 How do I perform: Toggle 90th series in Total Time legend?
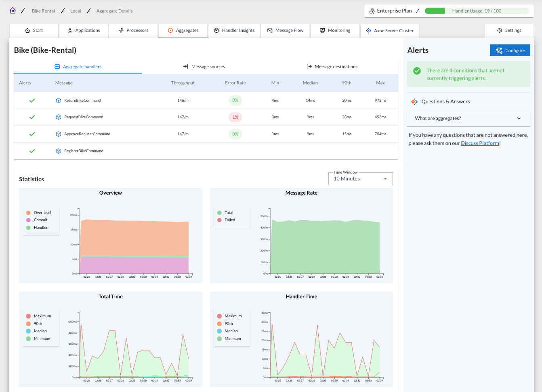pos(34,324)
